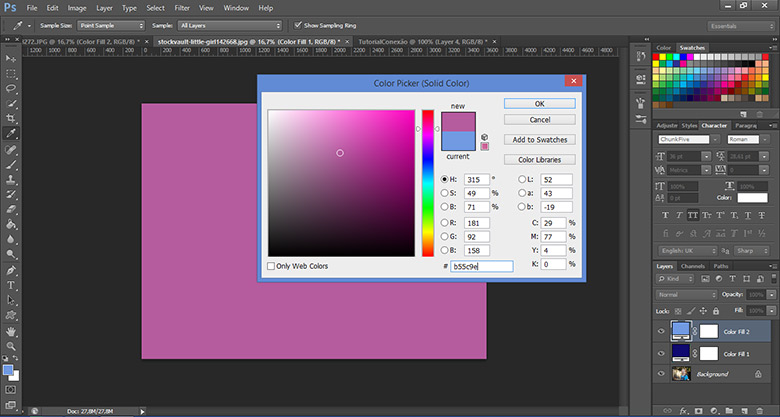Hide the Color Fill 2 layer
780x417 pixels.
point(661,331)
